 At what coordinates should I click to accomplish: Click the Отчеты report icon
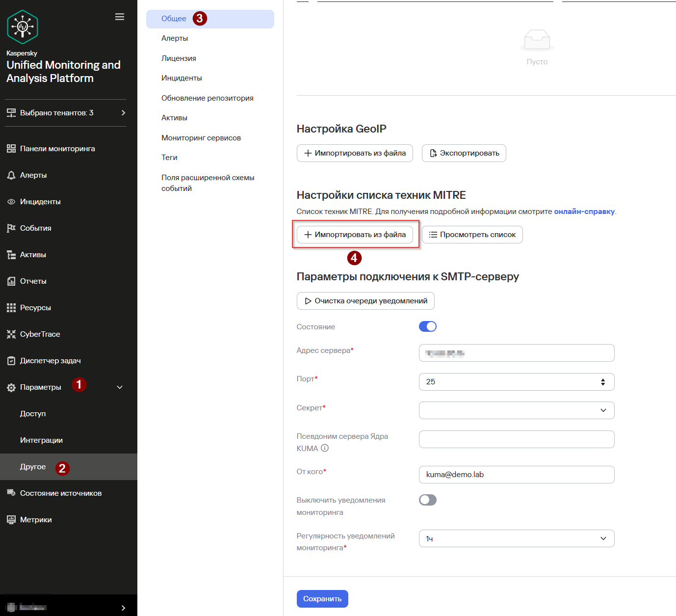tap(11, 281)
